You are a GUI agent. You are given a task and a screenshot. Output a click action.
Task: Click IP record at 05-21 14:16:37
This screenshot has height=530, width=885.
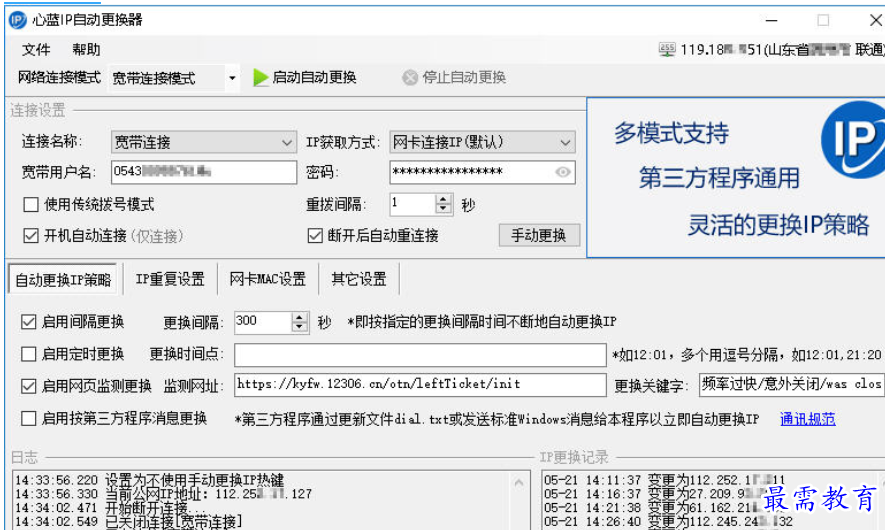tap(664, 494)
